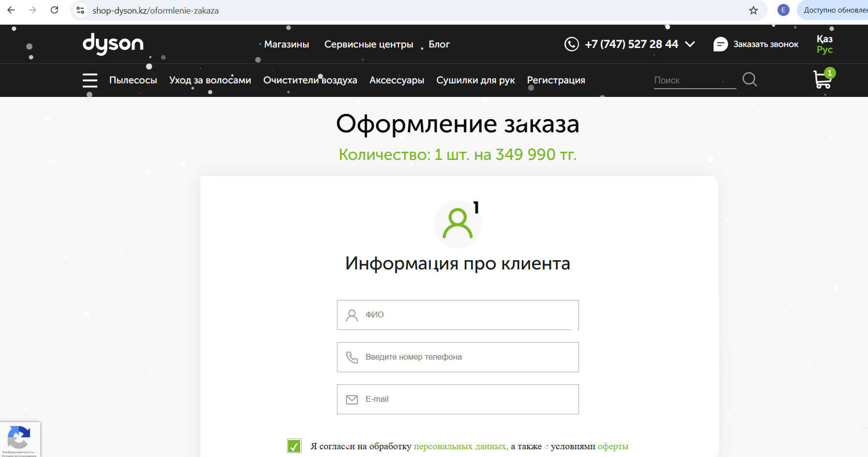Open the shopping cart icon
The width and height of the screenshot is (868, 457).
click(x=822, y=79)
